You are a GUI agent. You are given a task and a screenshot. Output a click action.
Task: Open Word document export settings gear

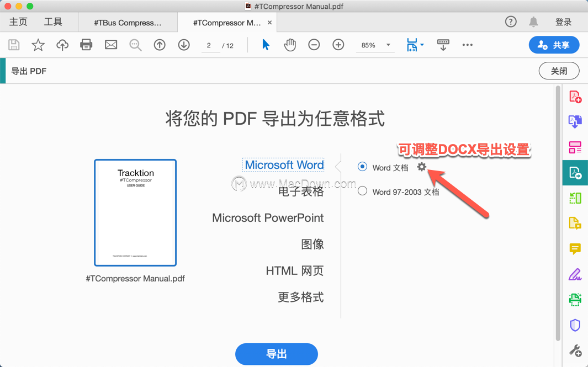tap(421, 167)
